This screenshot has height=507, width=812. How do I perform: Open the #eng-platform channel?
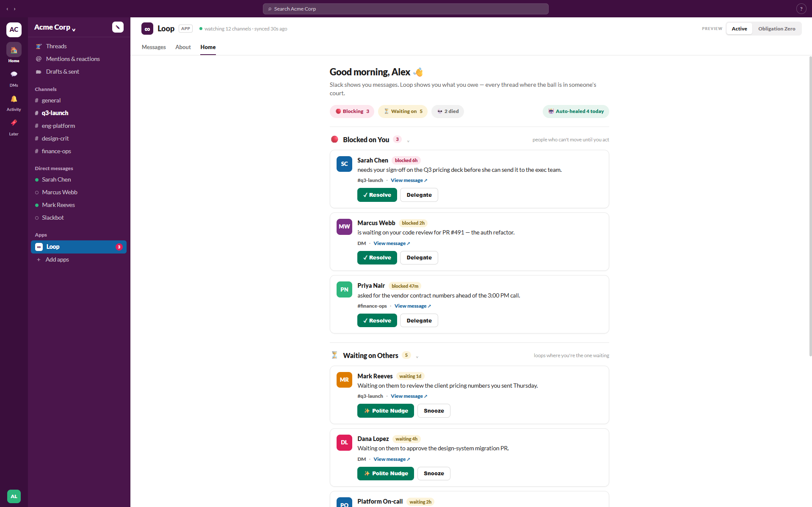[79, 126]
